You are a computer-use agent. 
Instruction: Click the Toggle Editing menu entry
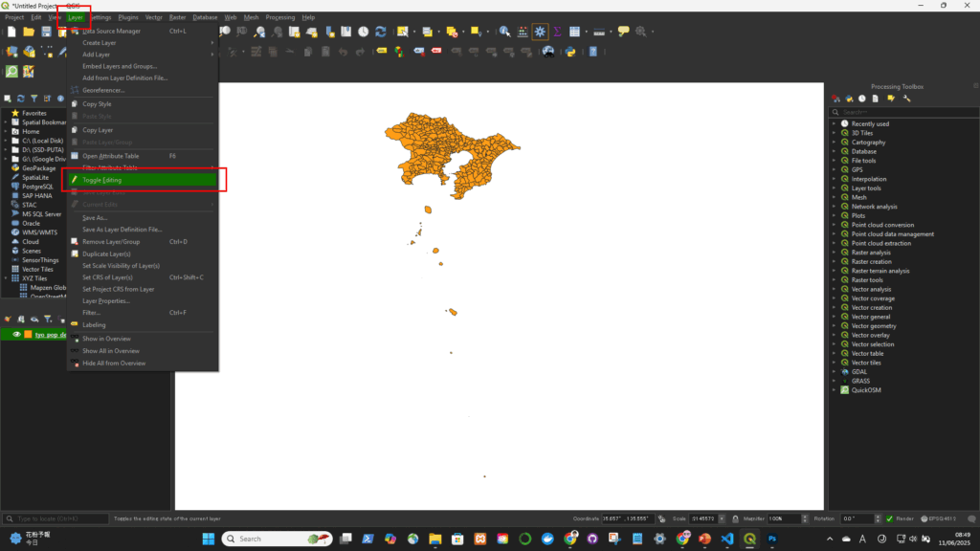click(102, 180)
